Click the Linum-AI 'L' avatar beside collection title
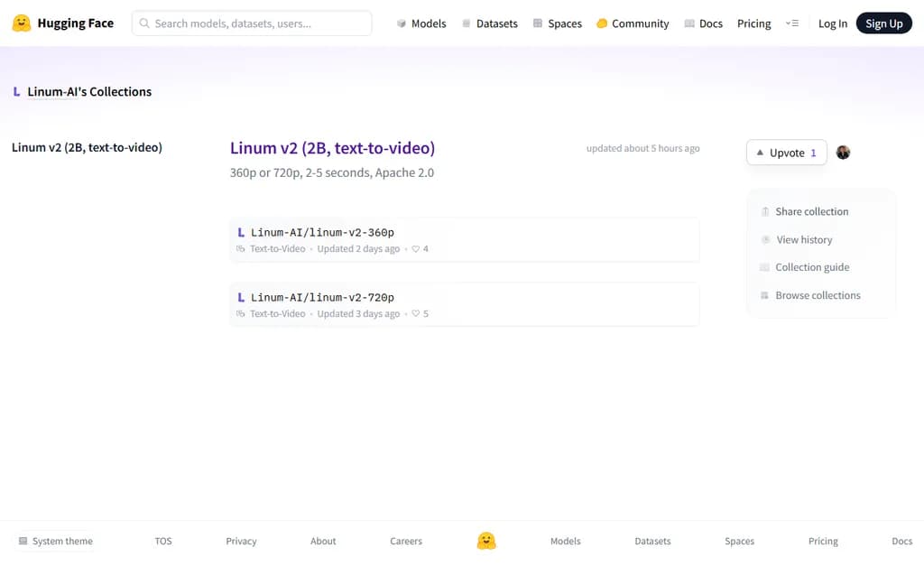 point(16,91)
